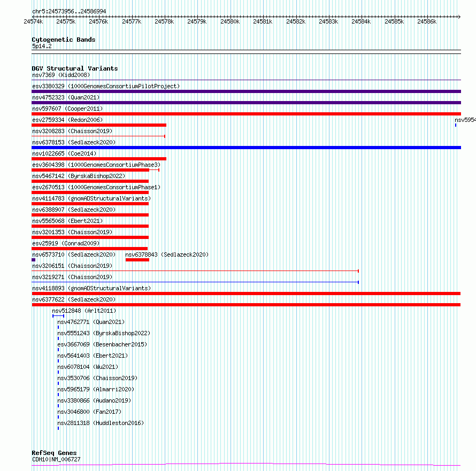Select nsv5641403 (Ebert2021) label
Image resolution: width=476 pixels, height=471 pixels.
93,356
